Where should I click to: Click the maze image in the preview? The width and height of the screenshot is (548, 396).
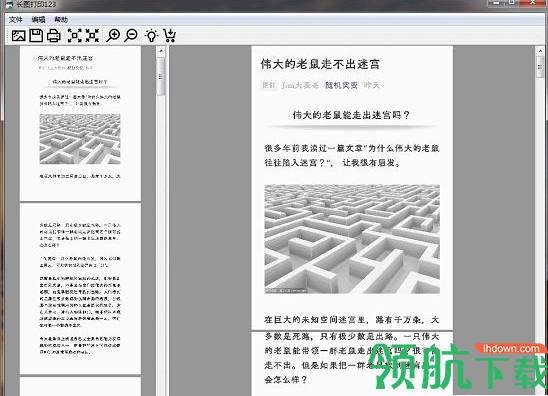pos(352,239)
